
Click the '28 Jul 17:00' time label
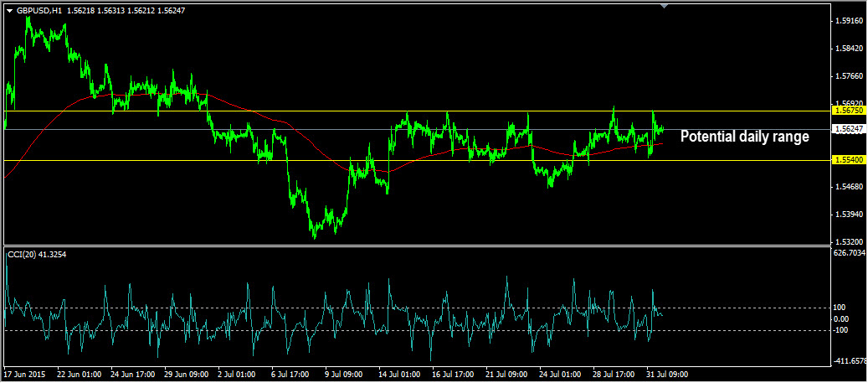coord(614,374)
